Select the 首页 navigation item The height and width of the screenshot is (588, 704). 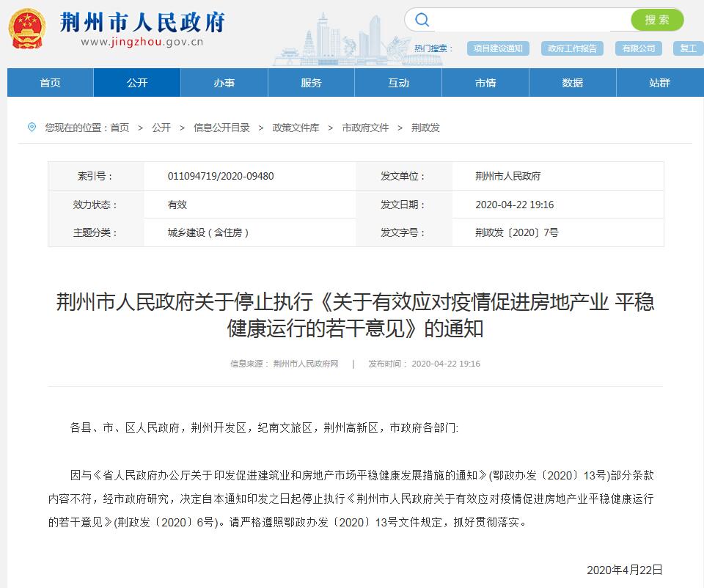tap(49, 83)
